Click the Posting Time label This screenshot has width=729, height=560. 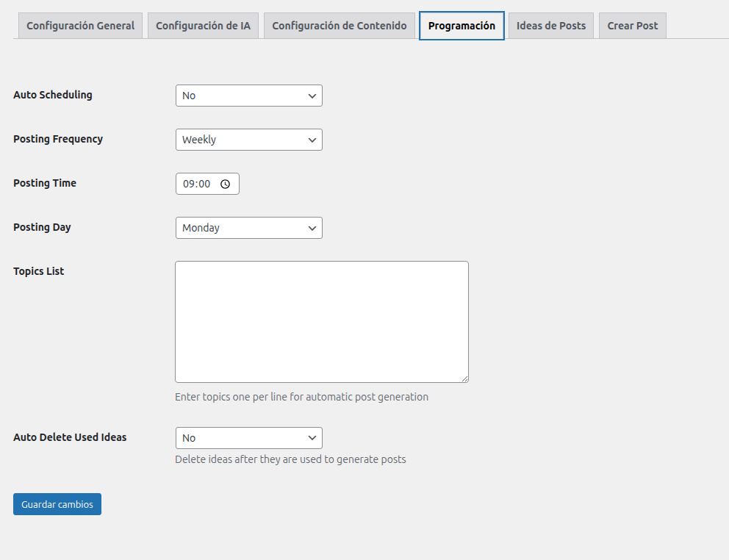click(x=45, y=183)
